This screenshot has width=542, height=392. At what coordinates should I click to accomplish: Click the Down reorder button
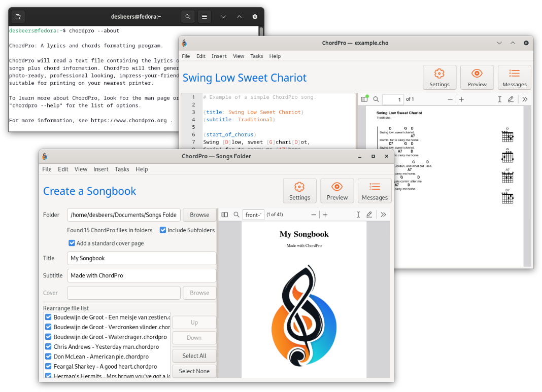(194, 338)
